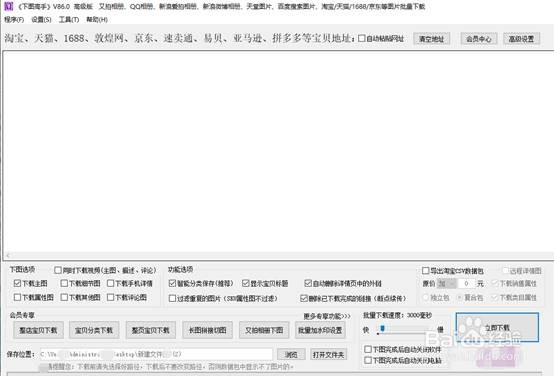Click the 长图拼接切图 button
Screen dimensions: 554x376
[207, 330]
